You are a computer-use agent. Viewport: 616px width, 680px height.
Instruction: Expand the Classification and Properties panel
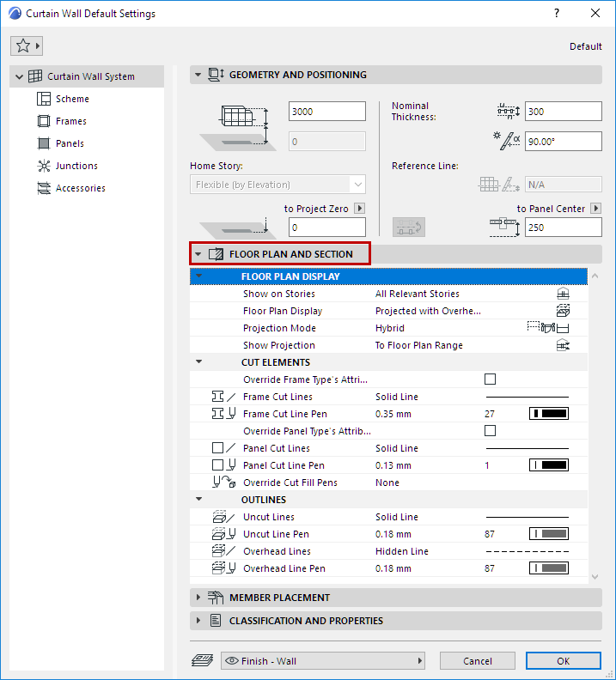198,621
